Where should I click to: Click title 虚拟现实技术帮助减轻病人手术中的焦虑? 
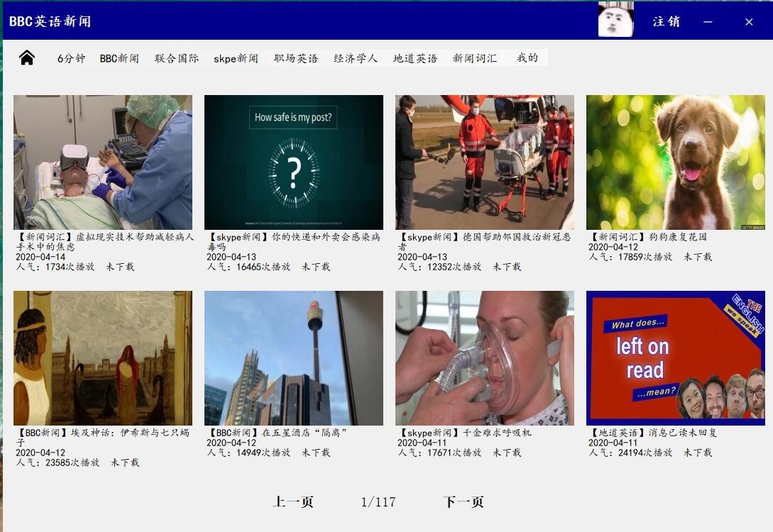tap(104, 242)
